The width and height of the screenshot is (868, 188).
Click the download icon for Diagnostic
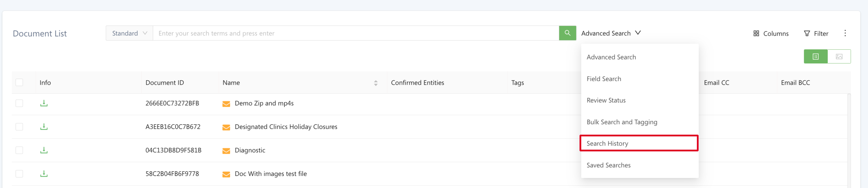coord(44,150)
